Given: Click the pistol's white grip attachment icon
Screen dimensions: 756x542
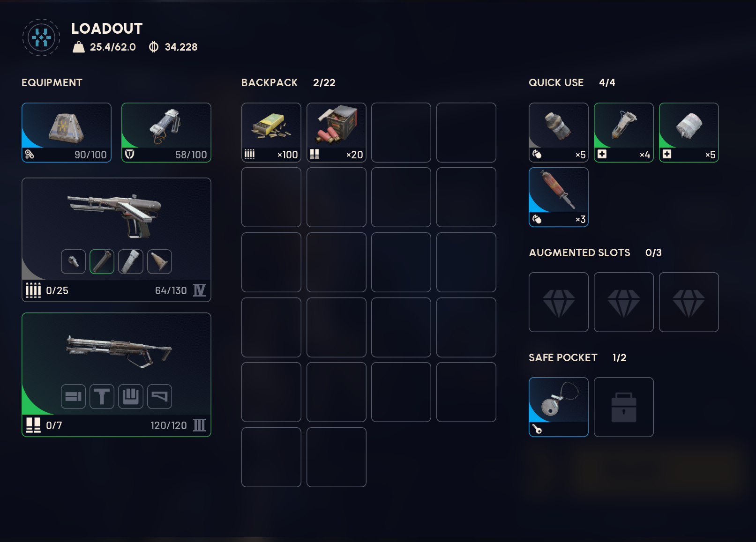Looking at the screenshot, I should (x=131, y=261).
